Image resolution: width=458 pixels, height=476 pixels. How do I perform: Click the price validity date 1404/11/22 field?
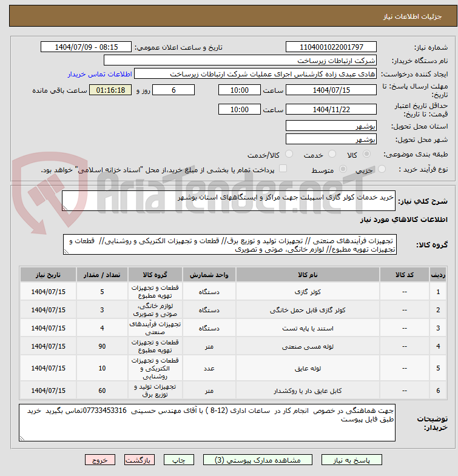coord(331,109)
